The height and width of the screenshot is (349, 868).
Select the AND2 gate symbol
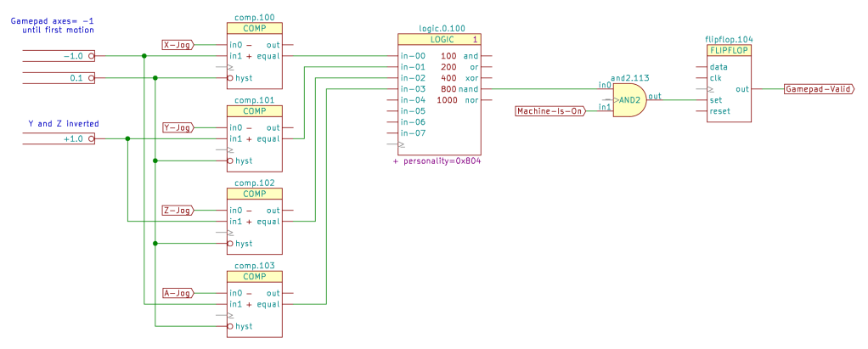click(x=628, y=99)
